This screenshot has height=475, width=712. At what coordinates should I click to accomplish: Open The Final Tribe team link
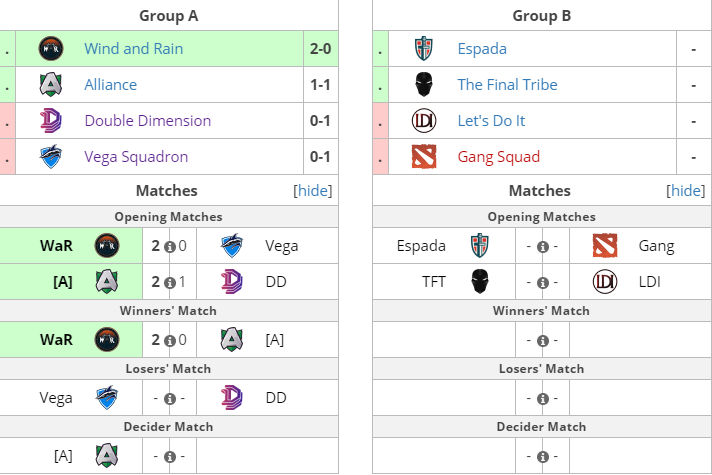507,84
